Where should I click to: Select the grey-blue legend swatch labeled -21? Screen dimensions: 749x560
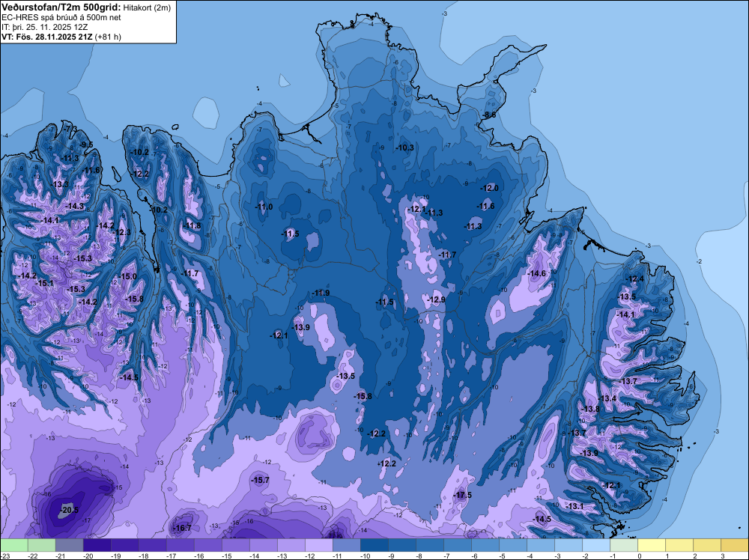(69, 545)
